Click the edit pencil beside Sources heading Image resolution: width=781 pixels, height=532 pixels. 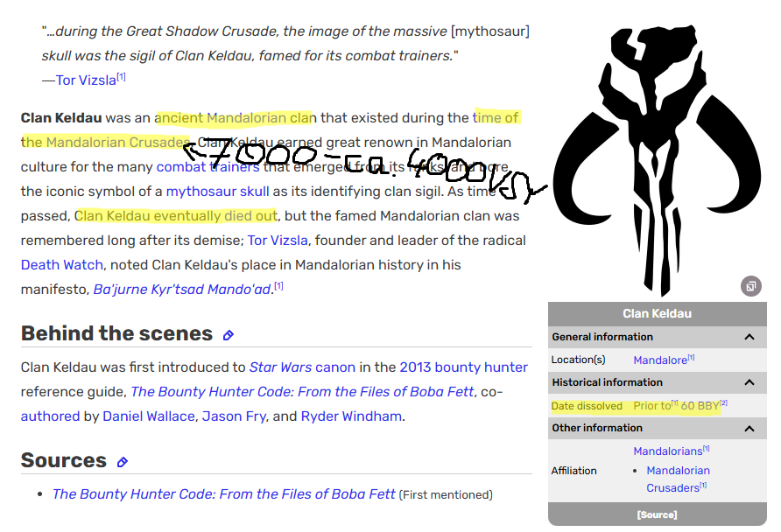[x=122, y=462]
